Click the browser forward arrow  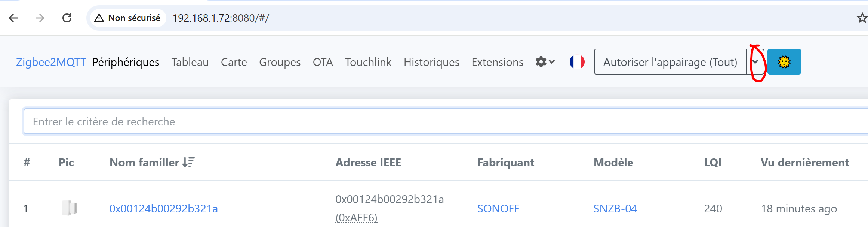coord(40,18)
